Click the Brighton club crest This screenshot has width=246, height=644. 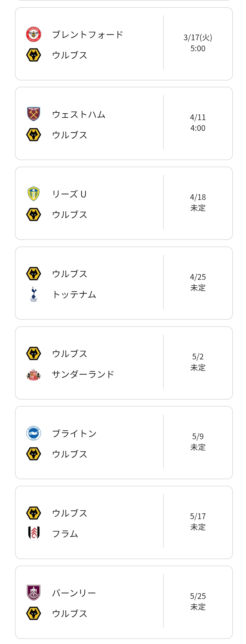(x=33, y=433)
